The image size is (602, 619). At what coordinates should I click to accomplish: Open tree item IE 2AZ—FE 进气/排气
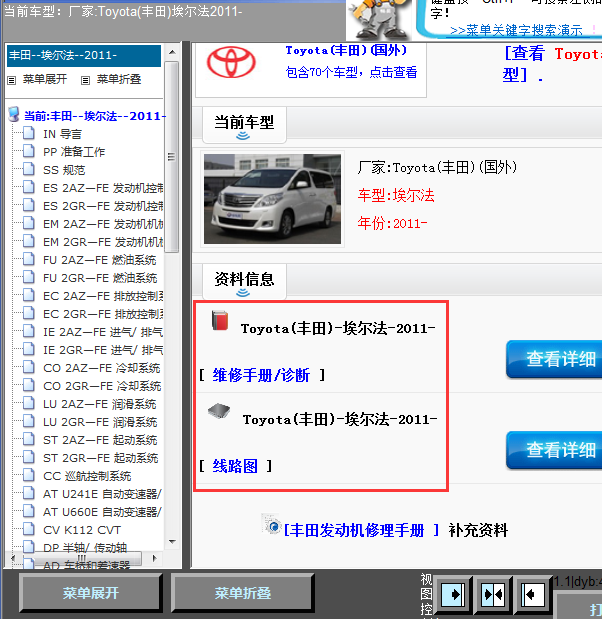coord(103,332)
